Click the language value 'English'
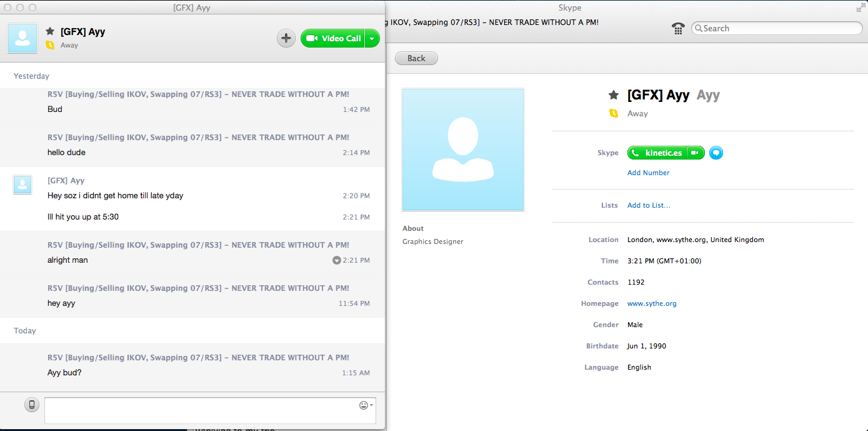 point(639,367)
